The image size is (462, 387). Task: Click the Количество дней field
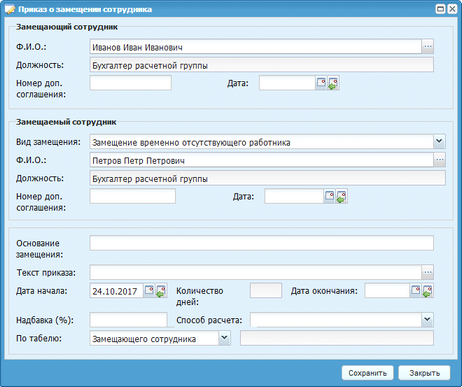(x=266, y=290)
